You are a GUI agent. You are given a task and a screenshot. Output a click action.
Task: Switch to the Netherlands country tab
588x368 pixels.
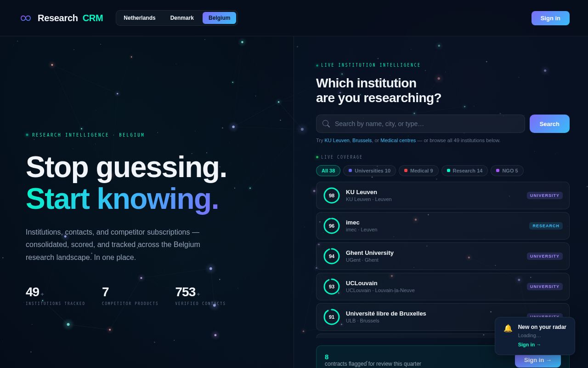(140, 18)
